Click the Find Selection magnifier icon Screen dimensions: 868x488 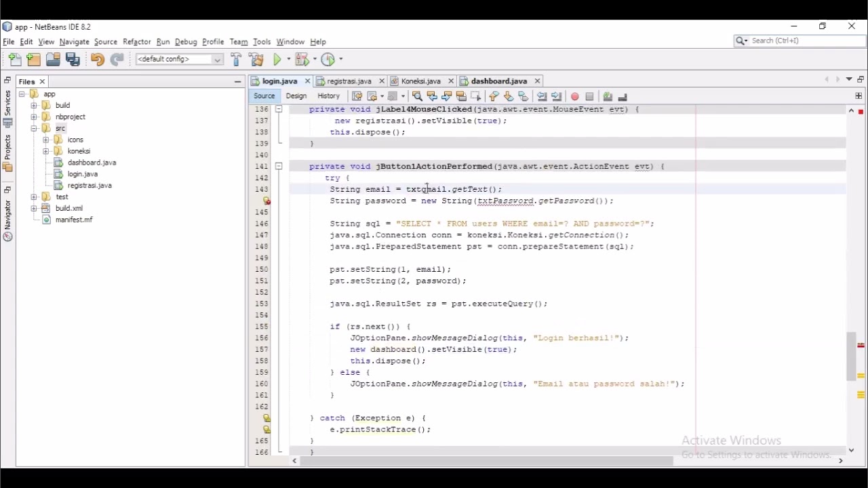pyautogui.click(x=418, y=97)
